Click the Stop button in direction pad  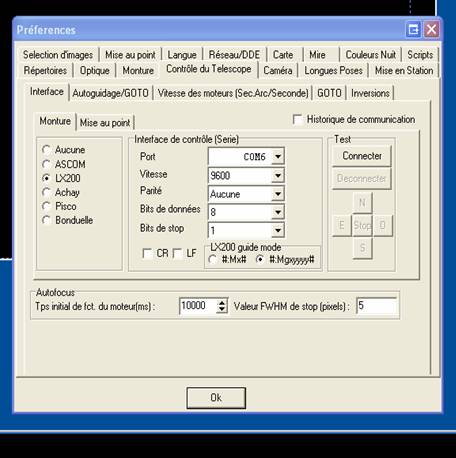362,226
